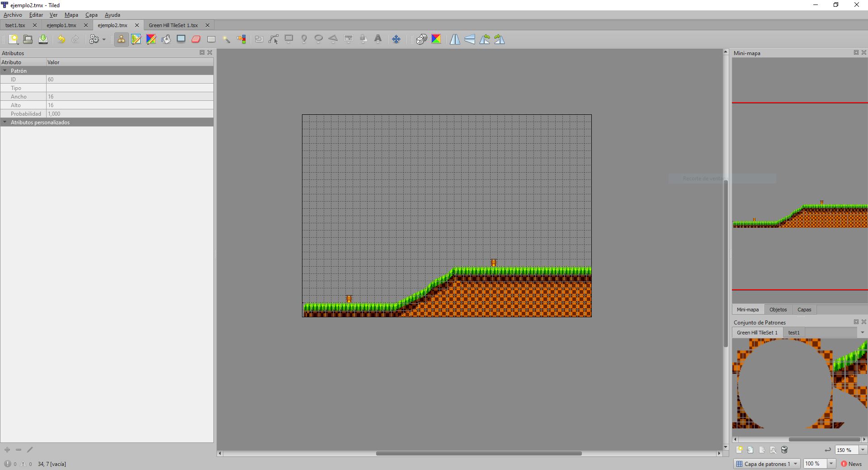Open the Capa de patrones 1 layer dropdown
This screenshot has height=470, width=868.
tap(794, 464)
